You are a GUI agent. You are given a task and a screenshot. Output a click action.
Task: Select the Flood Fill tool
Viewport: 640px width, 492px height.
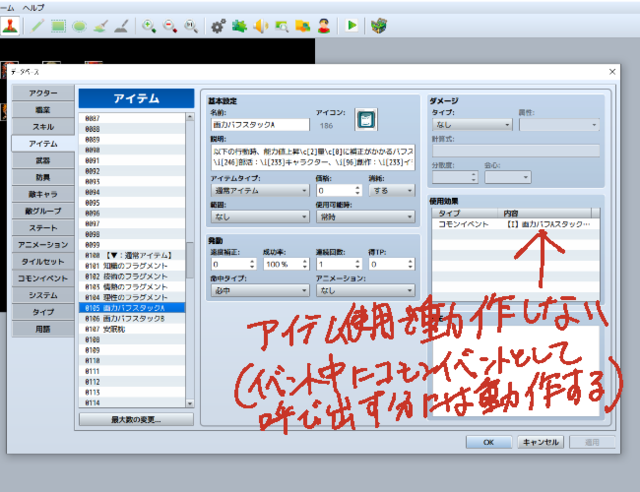click(x=100, y=26)
